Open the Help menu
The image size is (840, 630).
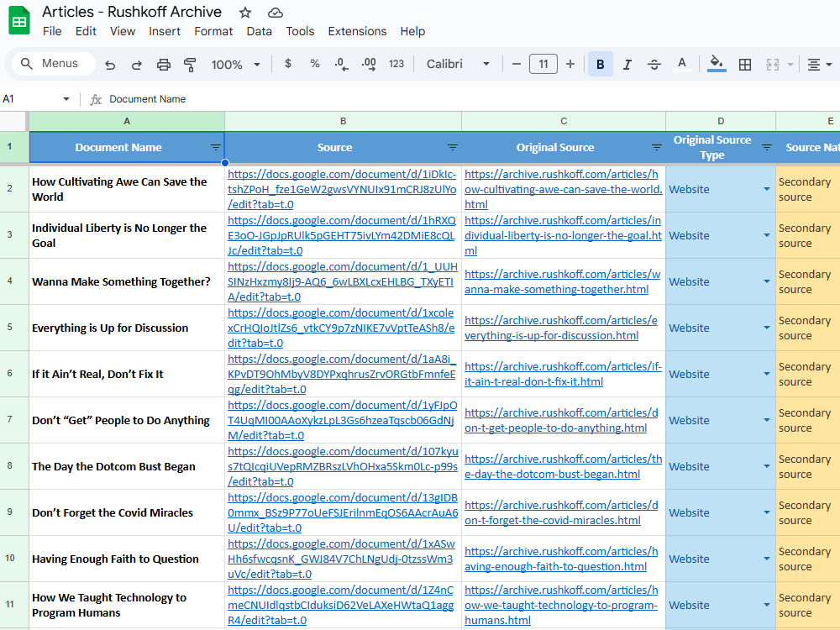coord(412,31)
